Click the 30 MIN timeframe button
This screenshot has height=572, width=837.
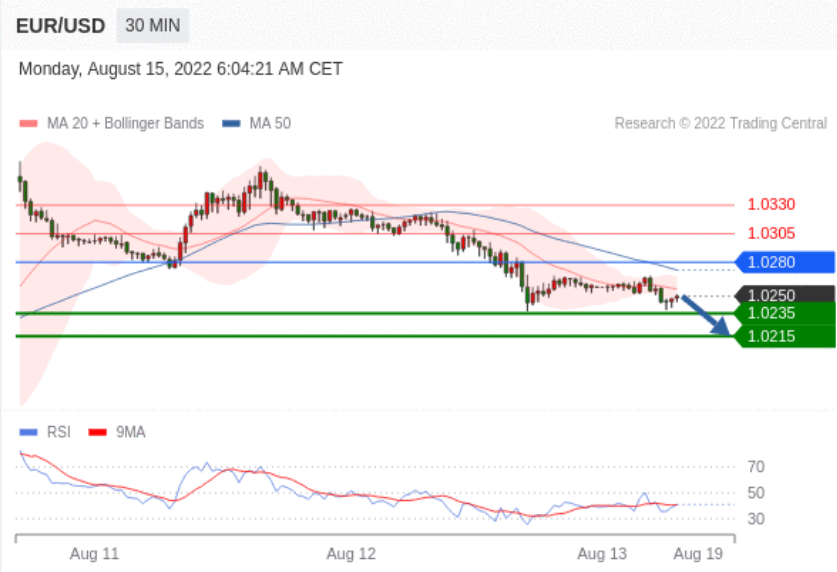click(153, 25)
